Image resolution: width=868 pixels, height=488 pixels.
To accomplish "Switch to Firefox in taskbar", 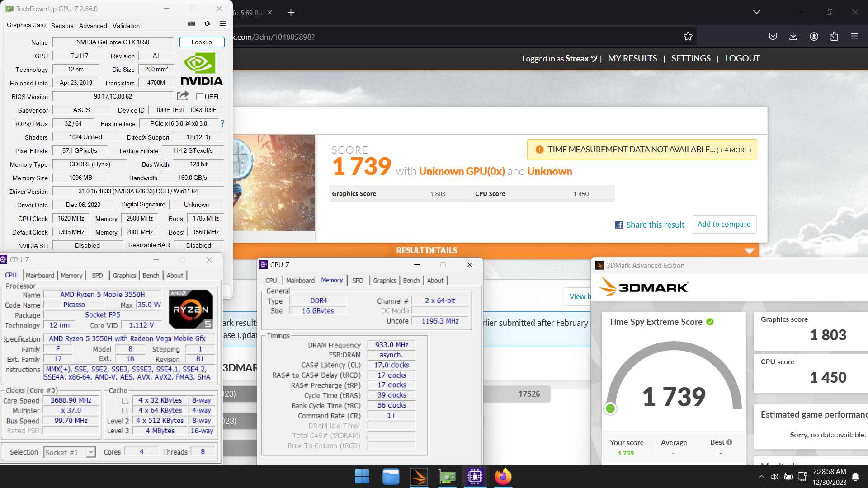I will 503,477.
